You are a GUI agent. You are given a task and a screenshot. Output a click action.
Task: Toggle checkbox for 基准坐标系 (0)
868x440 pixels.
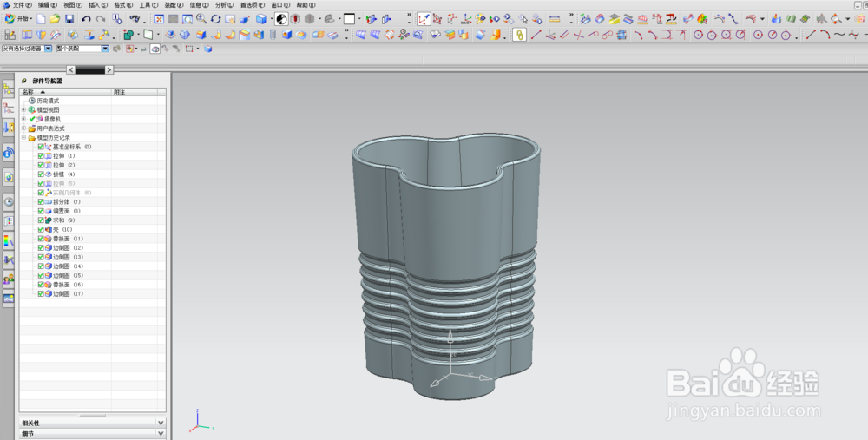coord(41,147)
